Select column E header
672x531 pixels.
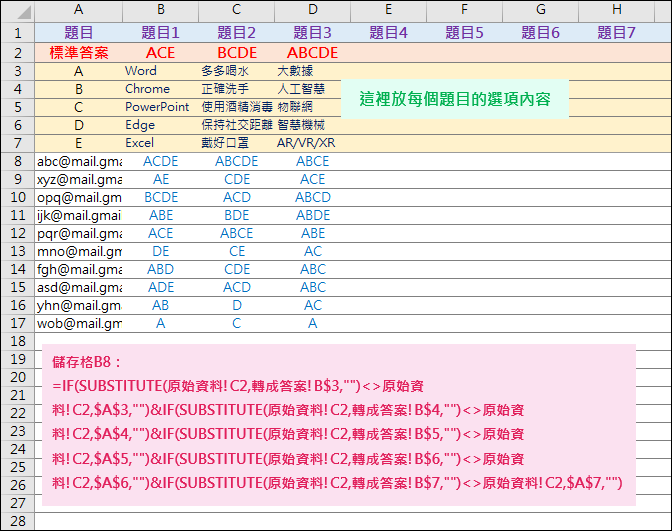(388, 10)
